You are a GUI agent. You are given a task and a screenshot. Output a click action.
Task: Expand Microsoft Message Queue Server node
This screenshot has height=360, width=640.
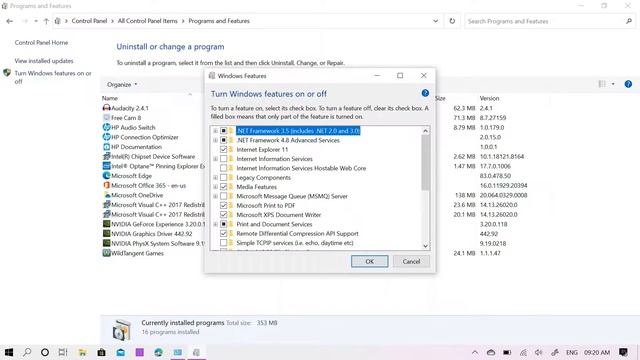coord(215,196)
